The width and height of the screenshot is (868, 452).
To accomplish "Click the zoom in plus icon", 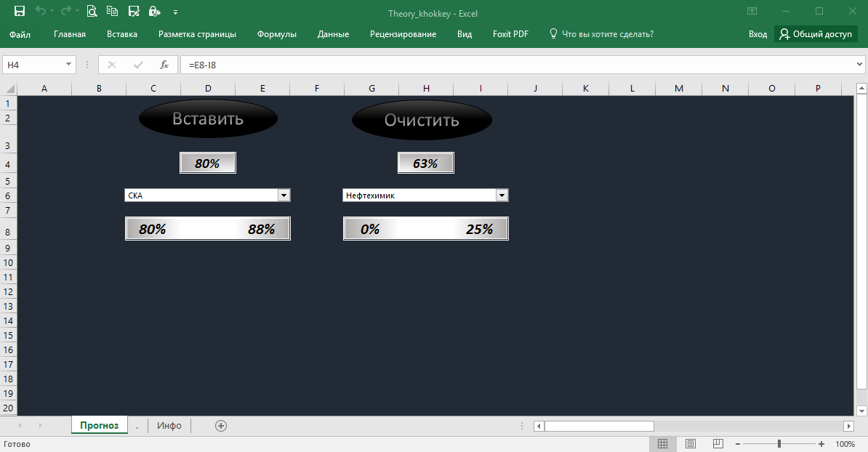I will pyautogui.click(x=821, y=444).
